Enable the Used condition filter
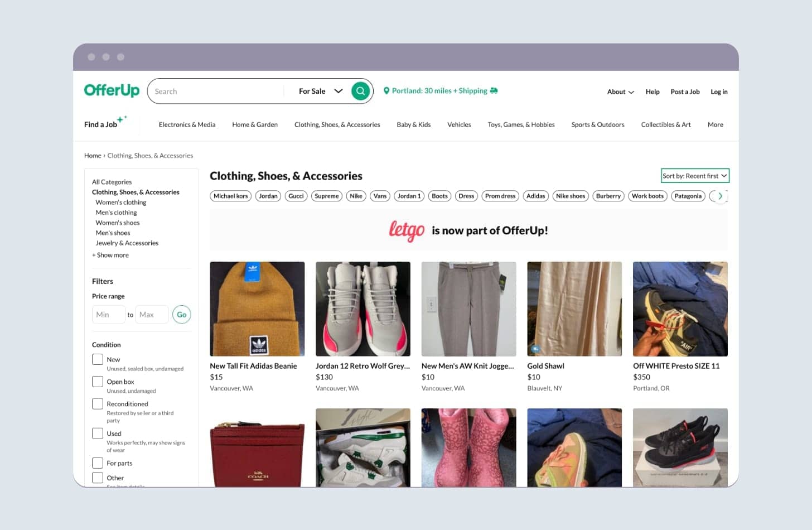812x530 pixels. click(98, 433)
